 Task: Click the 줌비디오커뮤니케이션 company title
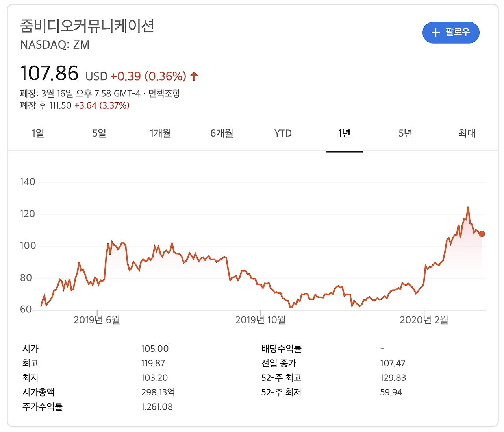pyautogui.click(x=87, y=26)
